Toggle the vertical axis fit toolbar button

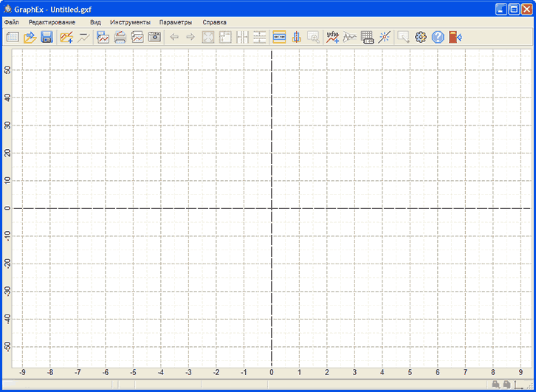tap(296, 37)
